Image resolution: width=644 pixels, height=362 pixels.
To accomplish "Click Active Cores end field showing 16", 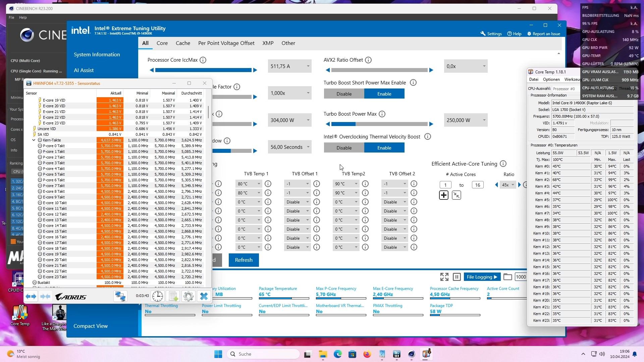I will (x=478, y=185).
